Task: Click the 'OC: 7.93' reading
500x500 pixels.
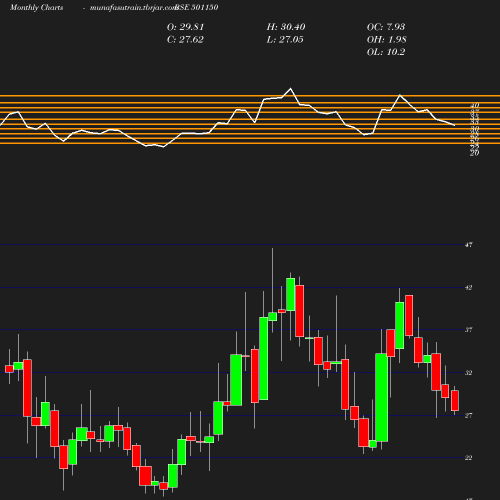Action: [x=386, y=27]
